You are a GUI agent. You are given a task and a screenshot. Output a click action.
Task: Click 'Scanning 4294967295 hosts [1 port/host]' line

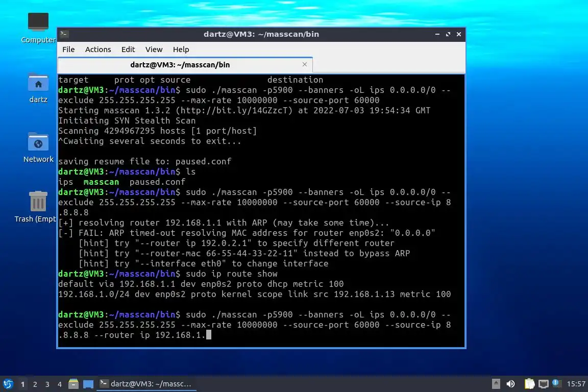pyautogui.click(x=158, y=131)
